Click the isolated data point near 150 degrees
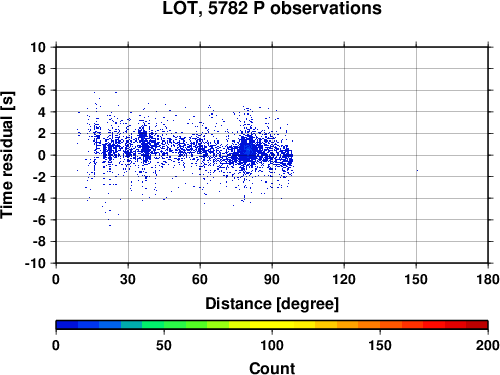Screen dimensions: 500x375 tap(417, 170)
